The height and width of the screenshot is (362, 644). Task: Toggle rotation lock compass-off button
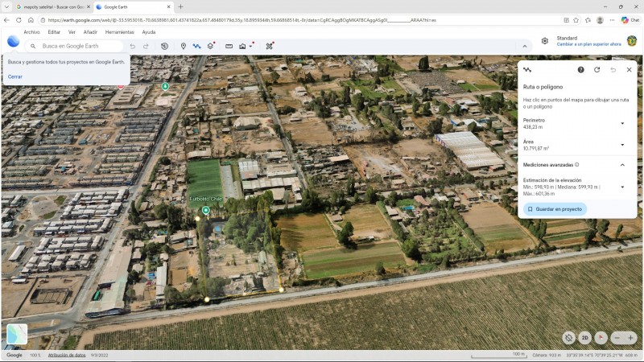click(x=569, y=338)
